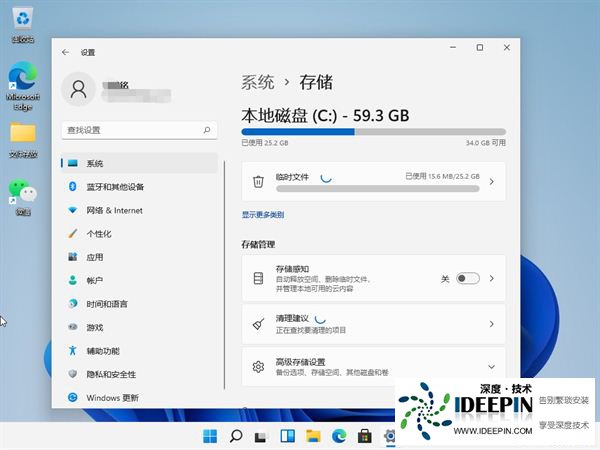Click the 已使用 25.2 GB text
The height and width of the screenshot is (450, 600).
[x=265, y=143]
